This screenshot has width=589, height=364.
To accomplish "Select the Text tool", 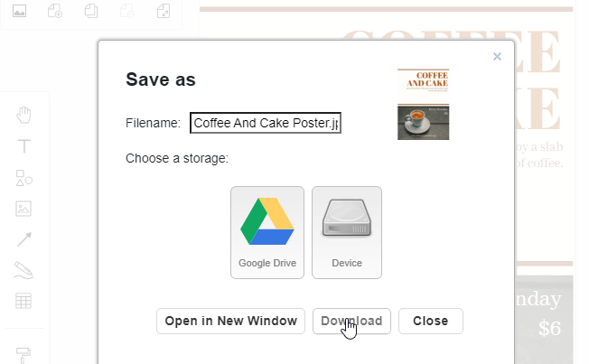I will 24,146.
